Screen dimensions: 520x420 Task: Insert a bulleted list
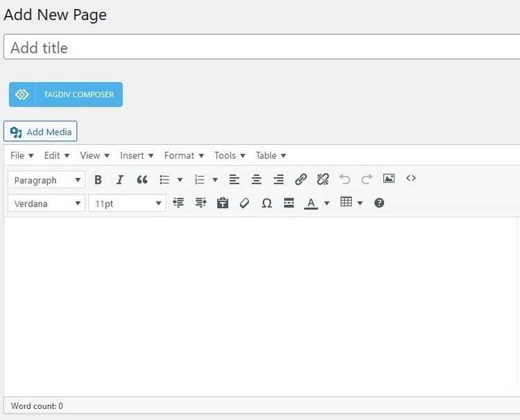coord(164,180)
